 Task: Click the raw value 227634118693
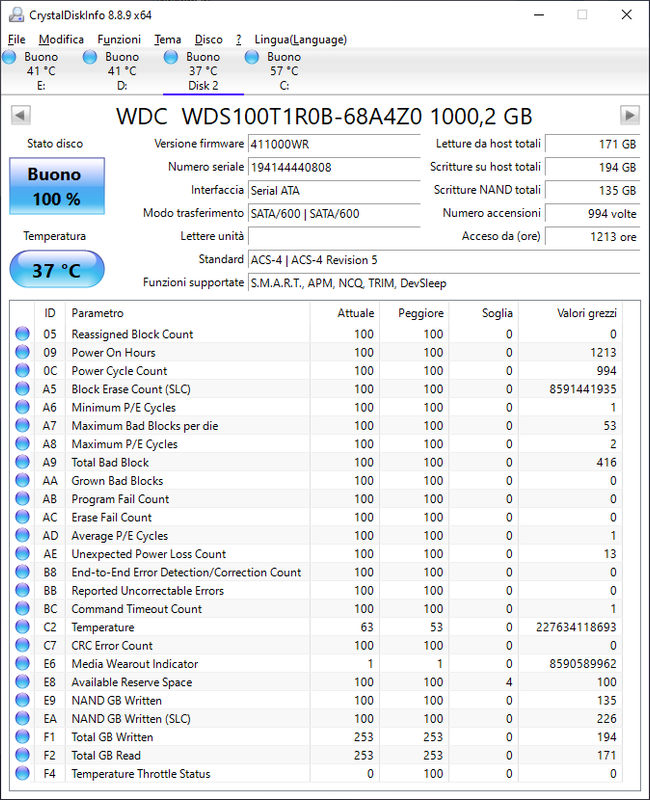[x=576, y=627]
